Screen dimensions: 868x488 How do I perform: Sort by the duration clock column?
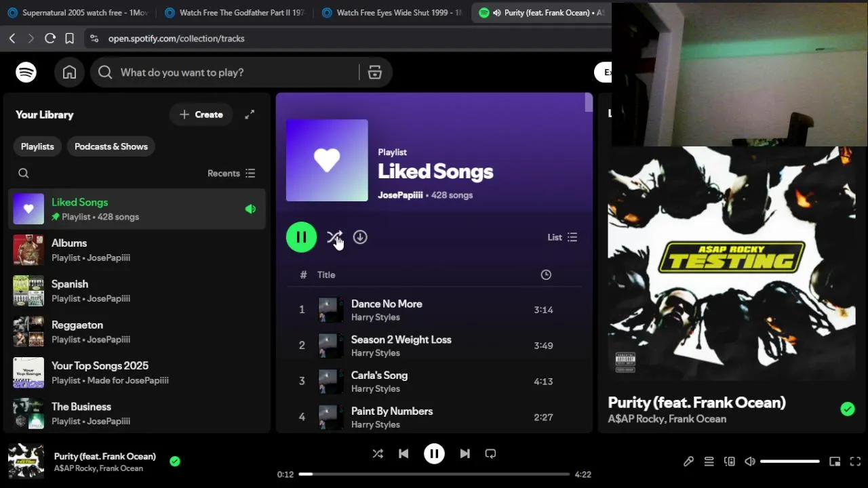click(546, 274)
